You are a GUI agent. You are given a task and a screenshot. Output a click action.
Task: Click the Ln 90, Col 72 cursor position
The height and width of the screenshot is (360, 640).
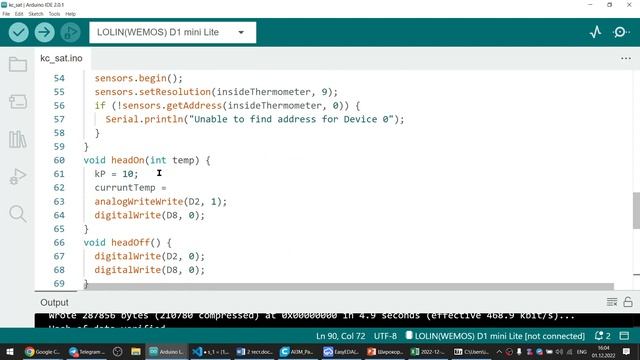340,336
